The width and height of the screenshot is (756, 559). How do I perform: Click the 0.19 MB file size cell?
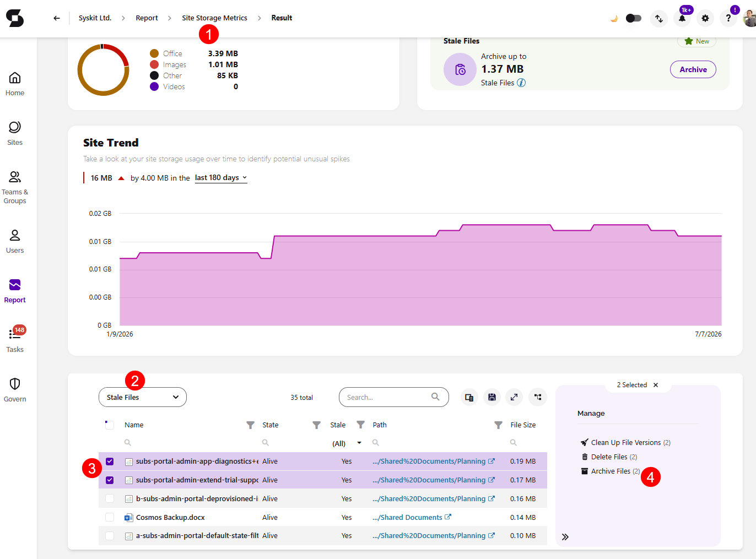523,462
